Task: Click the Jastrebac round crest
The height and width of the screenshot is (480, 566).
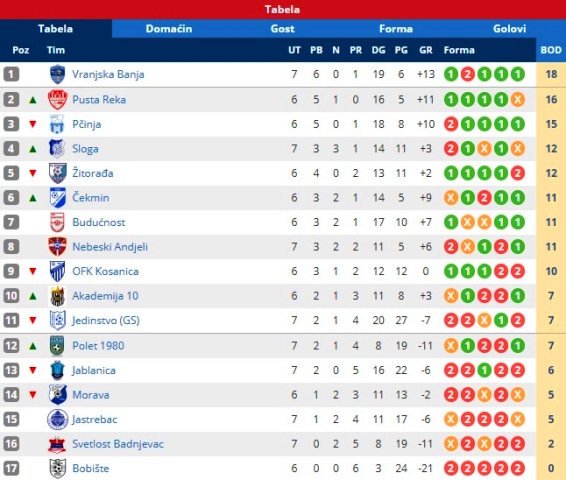Action: [x=57, y=419]
